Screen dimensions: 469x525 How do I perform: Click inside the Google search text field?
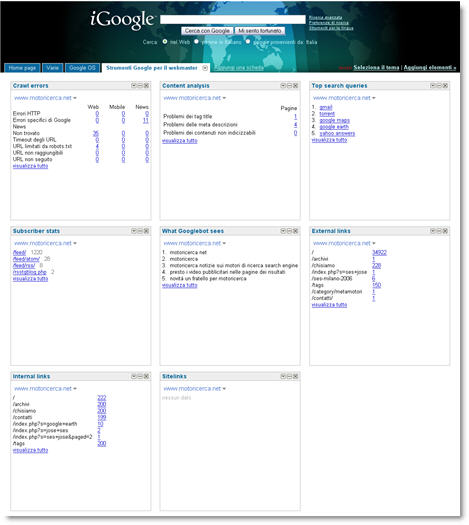(233, 19)
